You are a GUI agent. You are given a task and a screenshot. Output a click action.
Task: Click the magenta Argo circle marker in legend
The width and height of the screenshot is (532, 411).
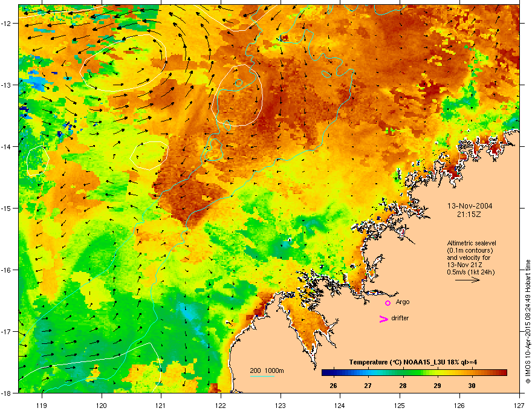pyautogui.click(x=388, y=303)
